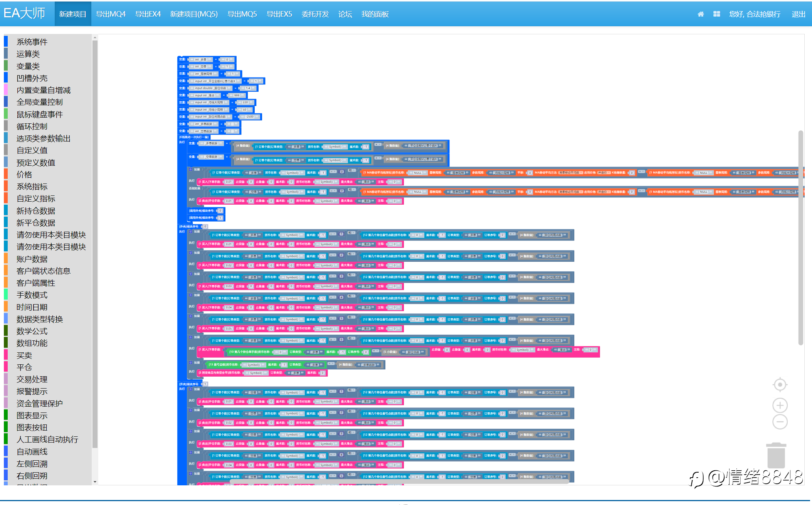The height and width of the screenshot is (505, 812).
Task: Center the workspace with the crosshair icon
Action: point(780,385)
